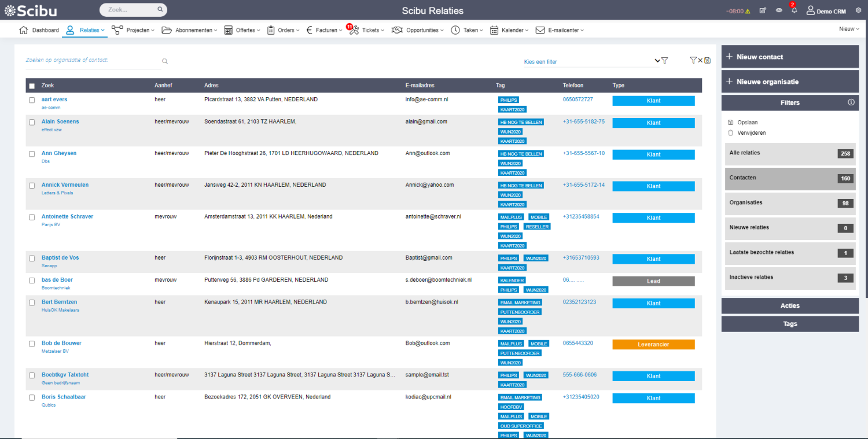Click the plus icon of Nieuw contact
868x439 pixels.
[x=729, y=57]
